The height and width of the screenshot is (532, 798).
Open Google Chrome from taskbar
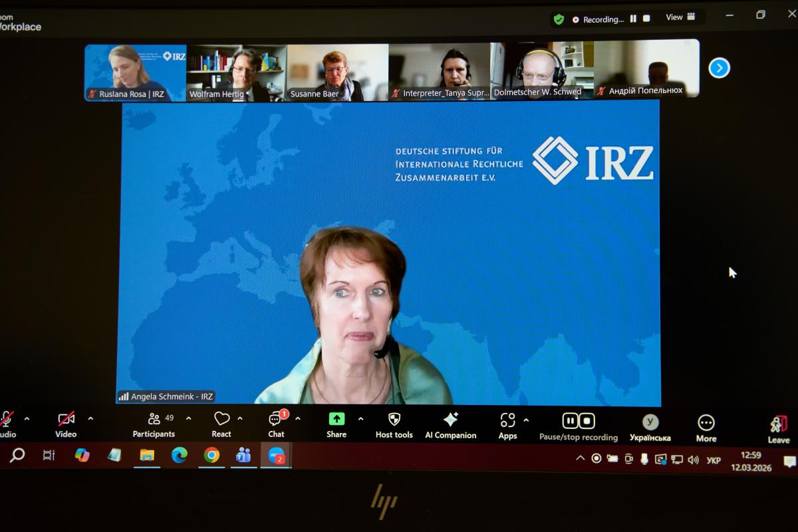tap(211, 455)
